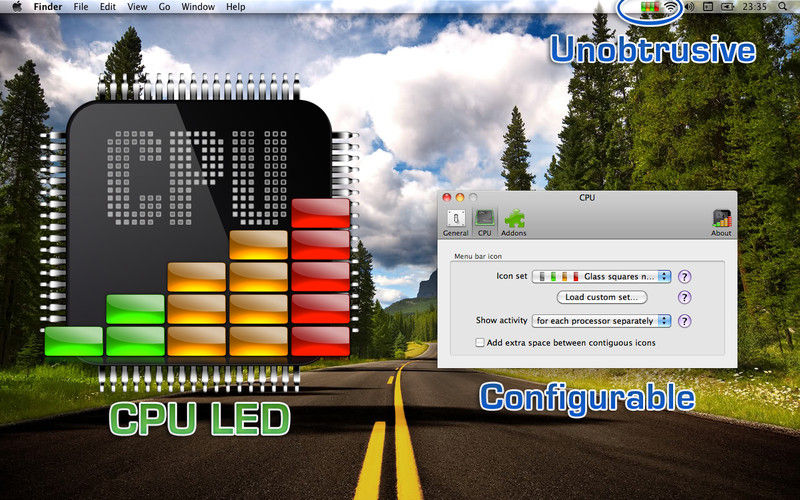Screen dimensions: 800x500
Task: Click help button beside Icon set
Action: coord(685,277)
